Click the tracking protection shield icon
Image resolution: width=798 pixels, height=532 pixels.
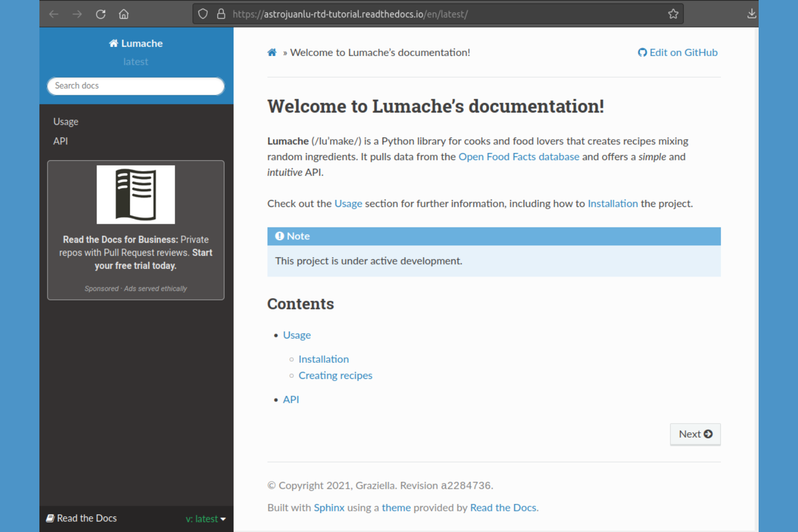[203, 13]
